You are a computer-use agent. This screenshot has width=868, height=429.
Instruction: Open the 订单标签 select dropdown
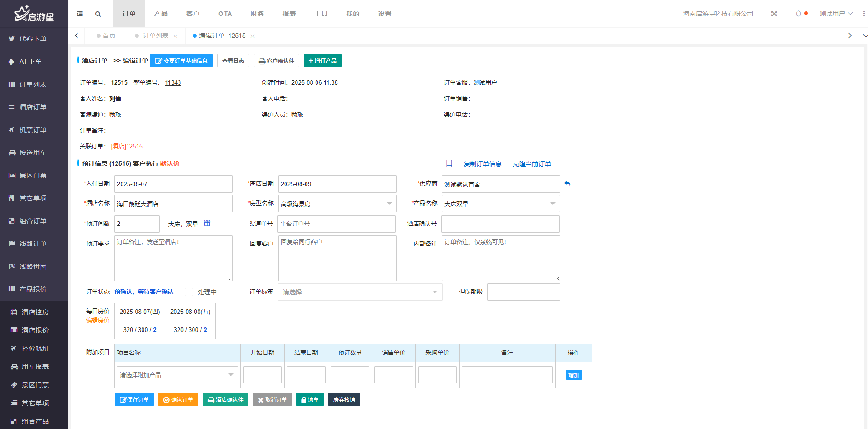(360, 292)
